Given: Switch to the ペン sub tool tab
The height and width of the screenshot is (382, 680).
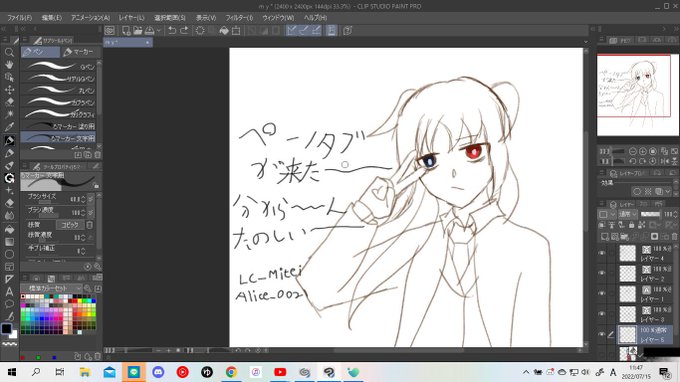Looking at the screenshot, I should [40, 52].
